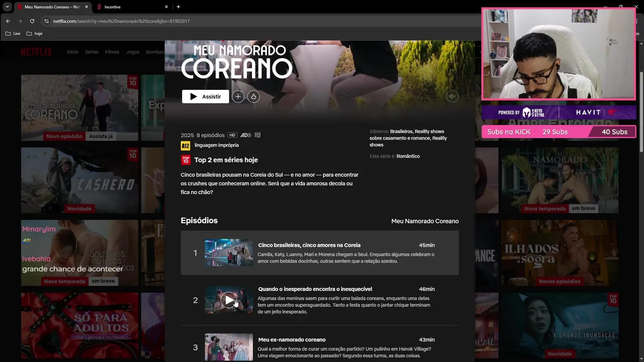Click the Netflix logo
The image size is (644, 362).
36,52
